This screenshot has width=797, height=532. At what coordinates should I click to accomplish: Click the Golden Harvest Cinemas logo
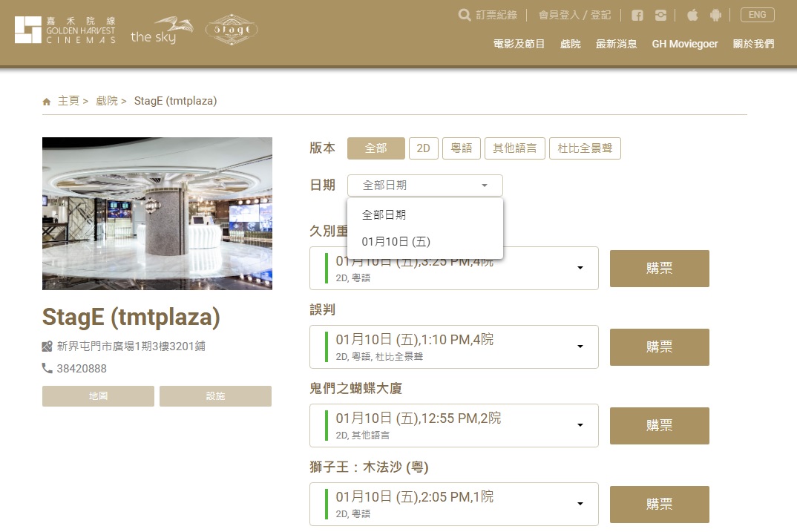[65, 30]
